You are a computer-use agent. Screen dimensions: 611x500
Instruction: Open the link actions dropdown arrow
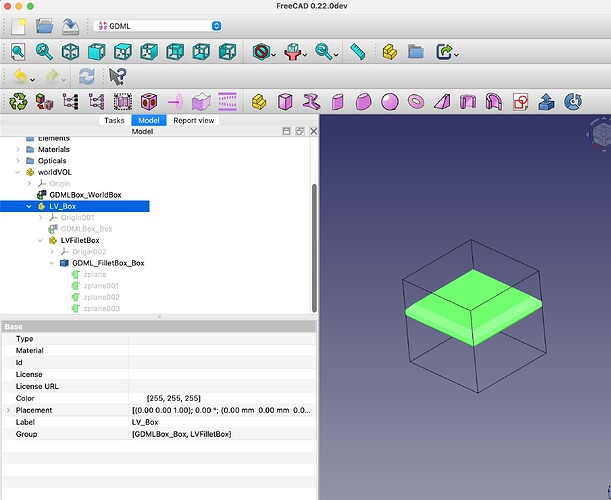point(456,55)
